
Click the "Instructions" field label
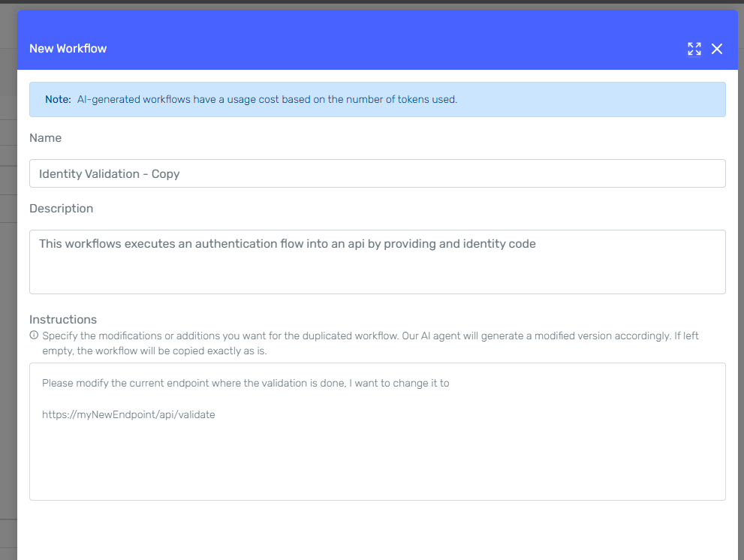tap(63, 320)
